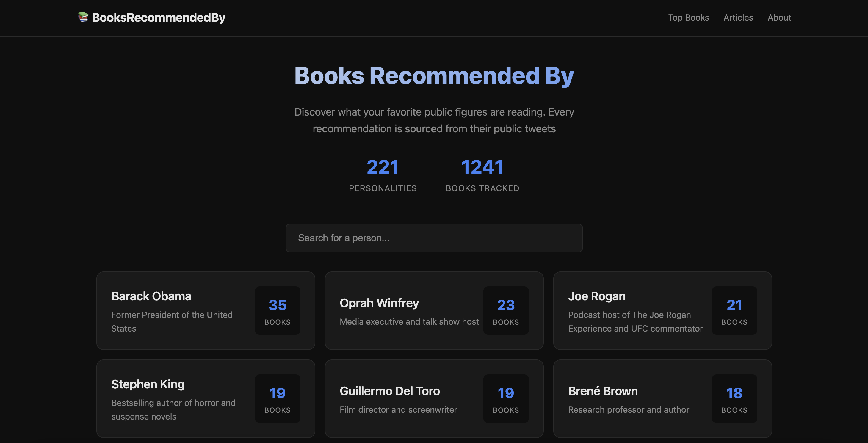Click the Books Recommended By main heading

(434, 76)
